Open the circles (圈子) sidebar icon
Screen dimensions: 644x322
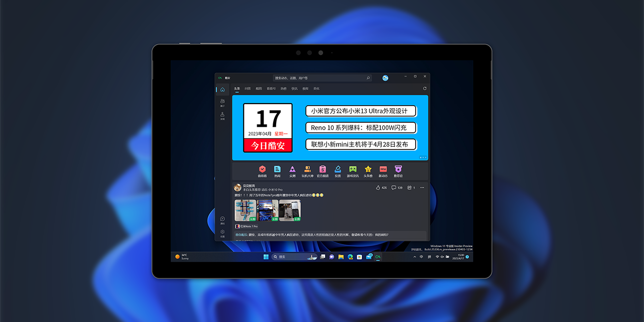point(222,102)
